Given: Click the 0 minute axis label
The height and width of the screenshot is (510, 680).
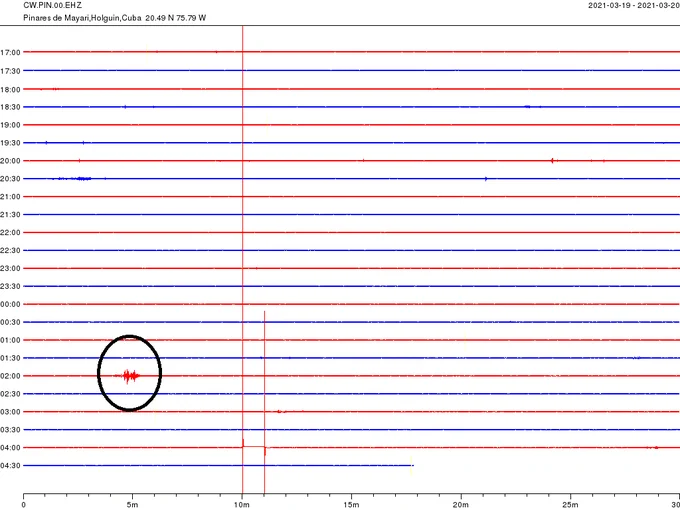Looking at the screenshot, I should click(x=23, y=505).
